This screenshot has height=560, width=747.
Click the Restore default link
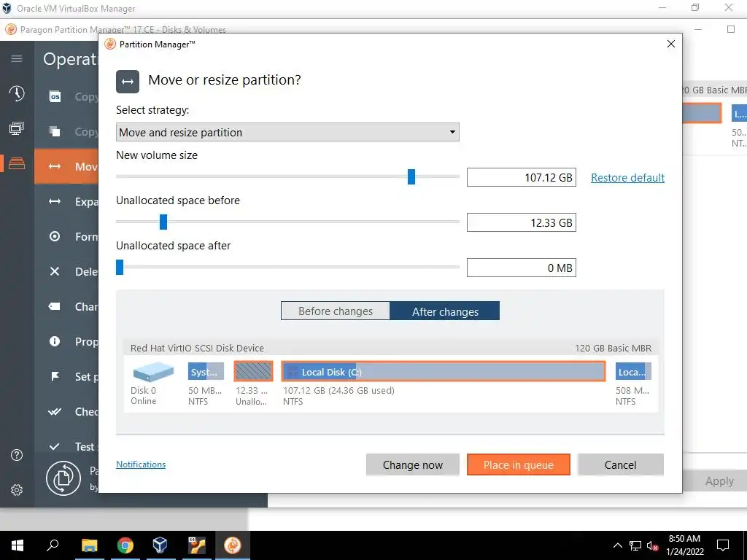(627, 178)
